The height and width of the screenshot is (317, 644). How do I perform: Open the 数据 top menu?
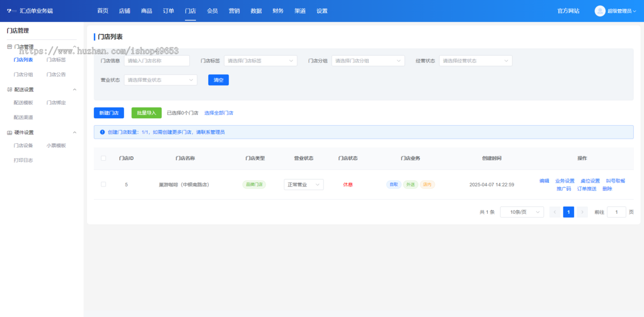pos(256,11)
